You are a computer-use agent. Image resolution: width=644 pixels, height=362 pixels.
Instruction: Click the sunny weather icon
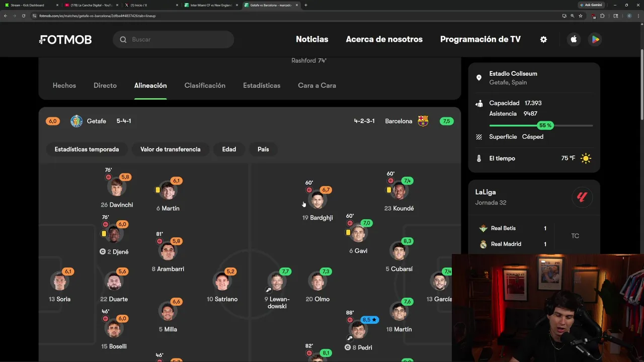[x=586, y=158]
